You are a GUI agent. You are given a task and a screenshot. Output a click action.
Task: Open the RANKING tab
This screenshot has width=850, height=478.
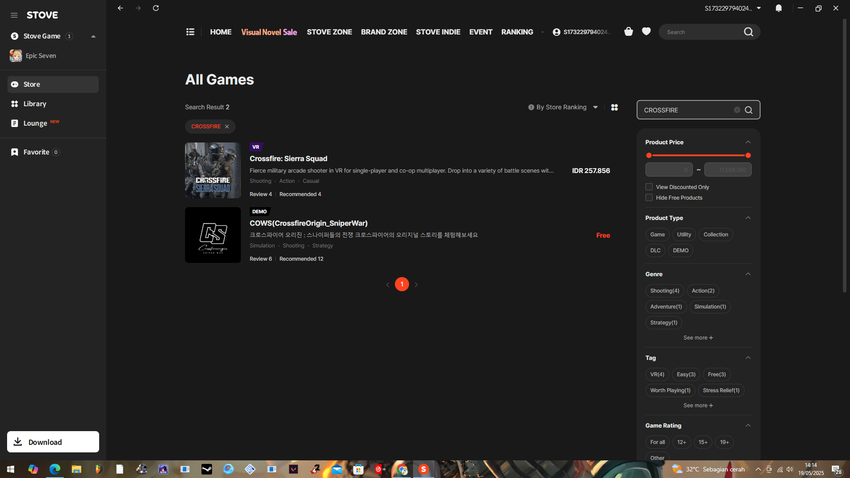coord(517,32)
